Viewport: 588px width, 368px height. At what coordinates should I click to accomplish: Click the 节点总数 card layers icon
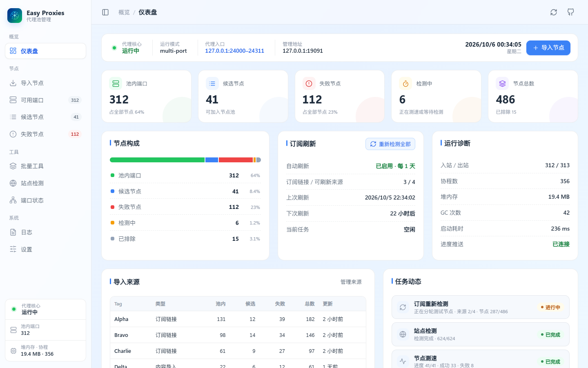tap(502, 83)
